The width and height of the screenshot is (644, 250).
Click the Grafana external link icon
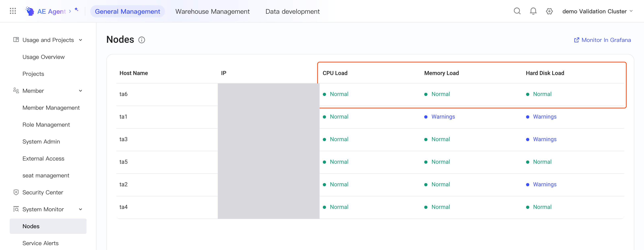577,40
